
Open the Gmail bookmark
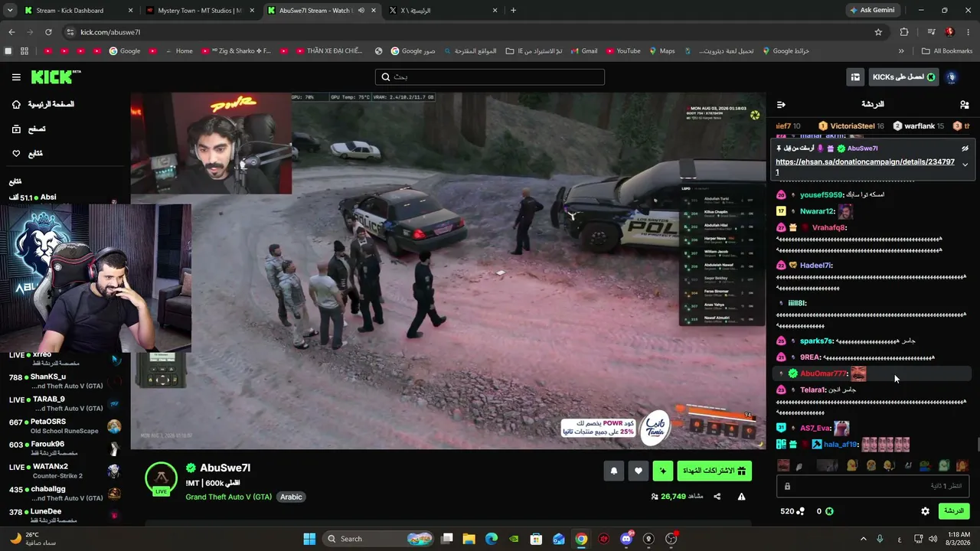point(583,51)
